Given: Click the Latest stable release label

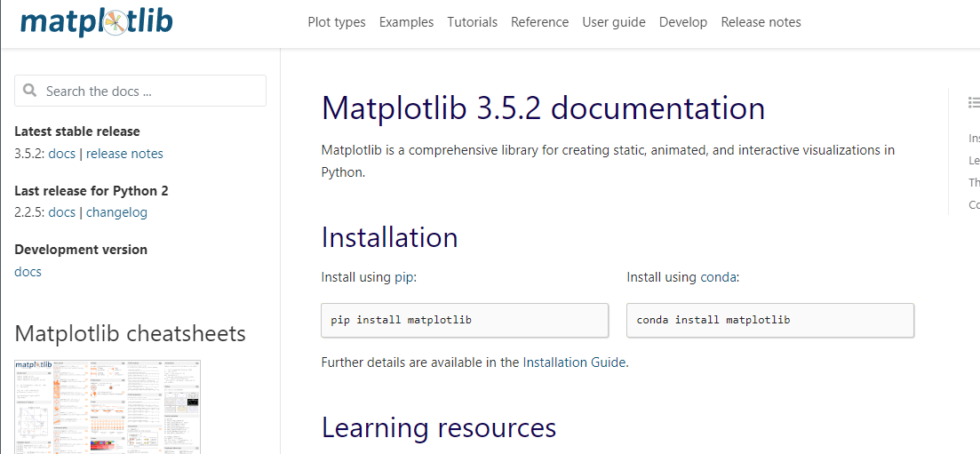Looking at the screenshot, I should click(x=77, y=131).
